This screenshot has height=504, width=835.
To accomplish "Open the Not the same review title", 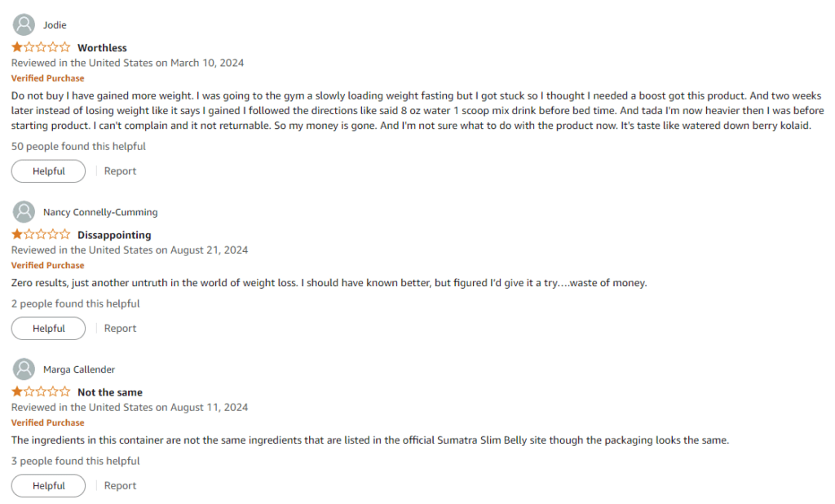I will [x=110, y=392].
